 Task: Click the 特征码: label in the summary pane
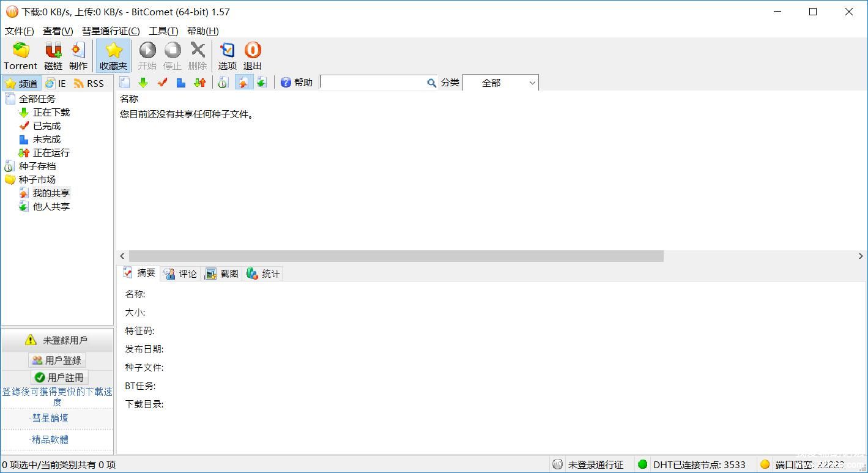139,330
